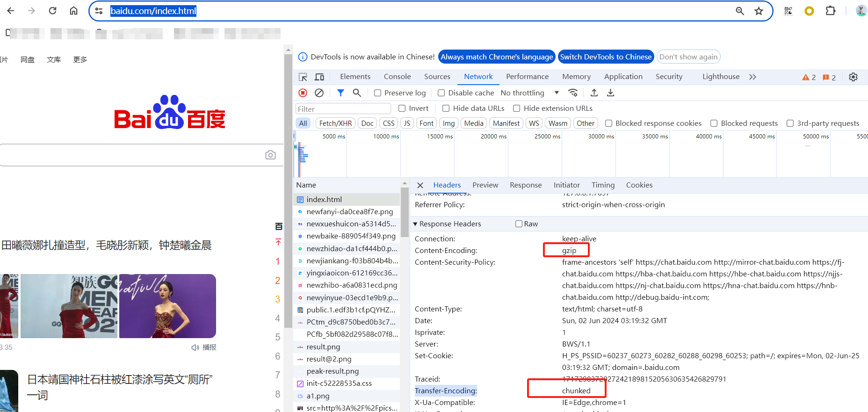Filter requests by Fetch/XHR

335,123
